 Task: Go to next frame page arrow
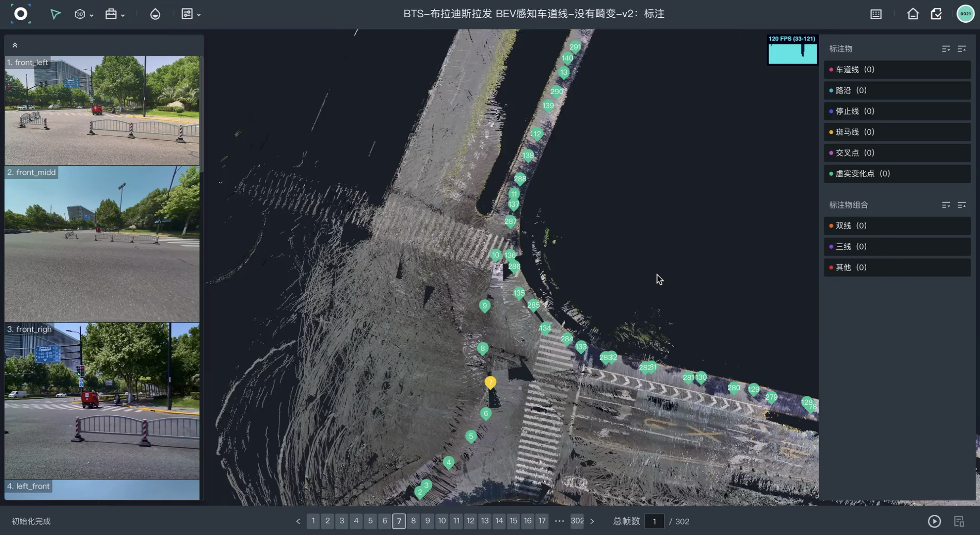592,521
